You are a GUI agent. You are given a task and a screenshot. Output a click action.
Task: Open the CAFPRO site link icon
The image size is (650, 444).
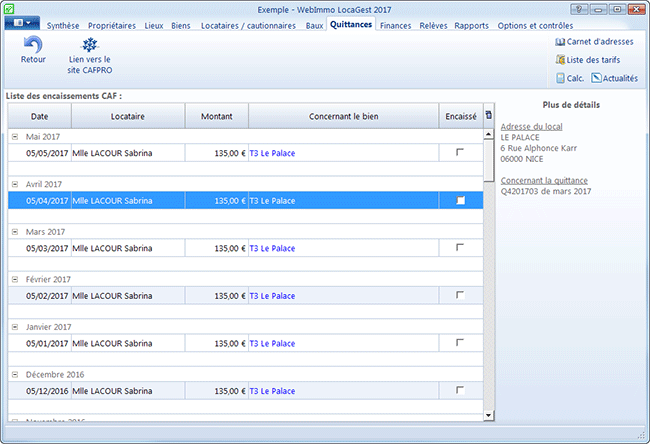pos(90,45)
